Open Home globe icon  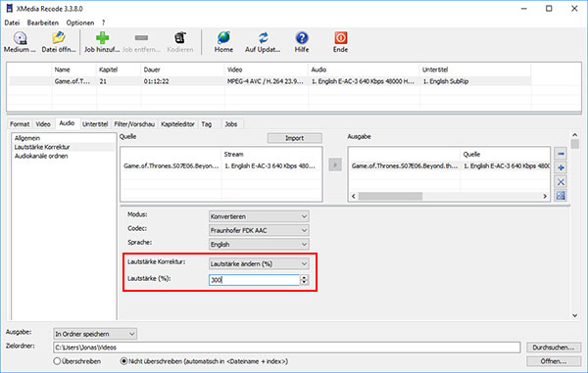click(223, 38)
